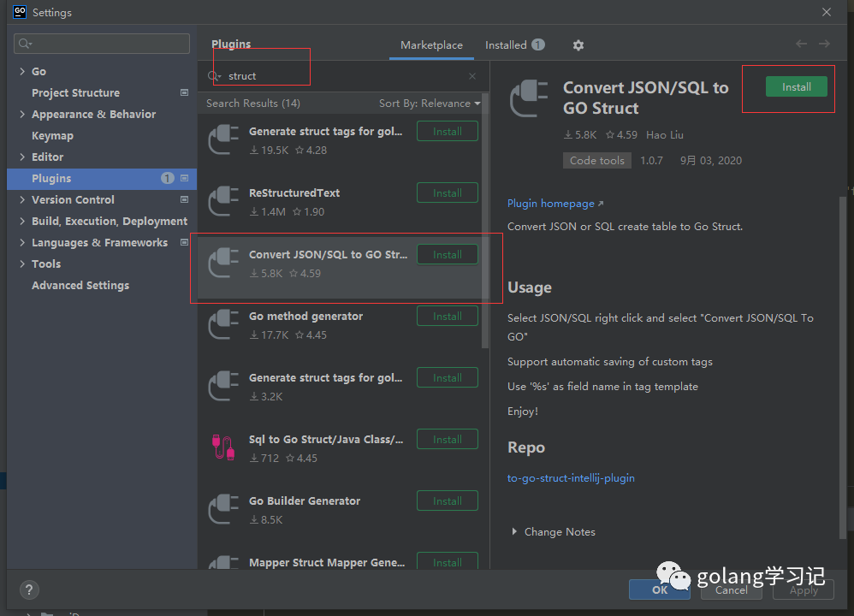
Task: Expand Build, Execution, Deployment node
Action: [x=21, y=221]
